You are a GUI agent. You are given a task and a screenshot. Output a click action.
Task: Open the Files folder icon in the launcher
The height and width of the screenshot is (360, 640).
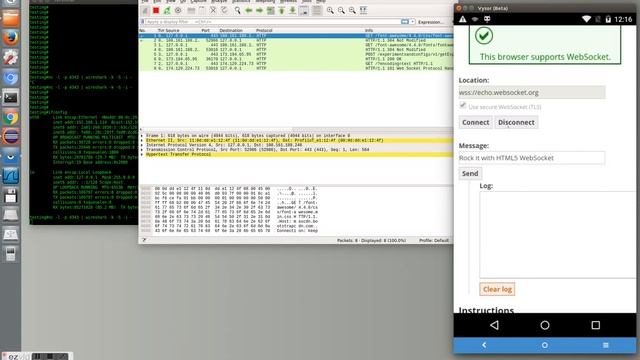pyautogui.click(x=11, y=18)
